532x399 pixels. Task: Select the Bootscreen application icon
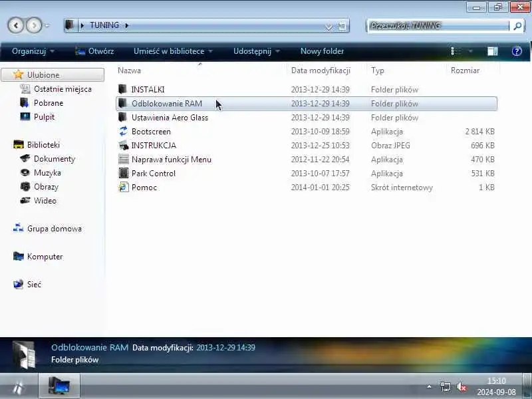click(123, 131)
